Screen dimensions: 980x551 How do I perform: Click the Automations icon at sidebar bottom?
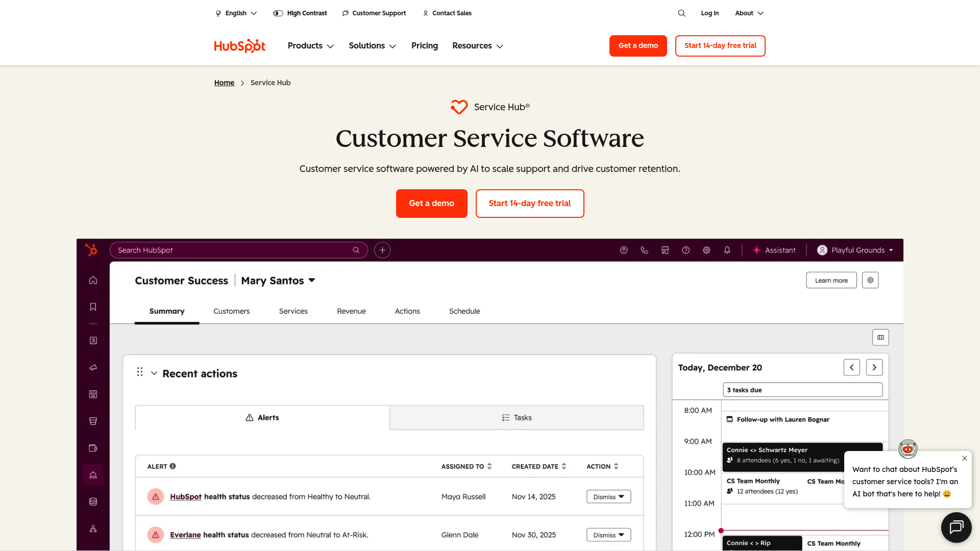click(93, 529)
